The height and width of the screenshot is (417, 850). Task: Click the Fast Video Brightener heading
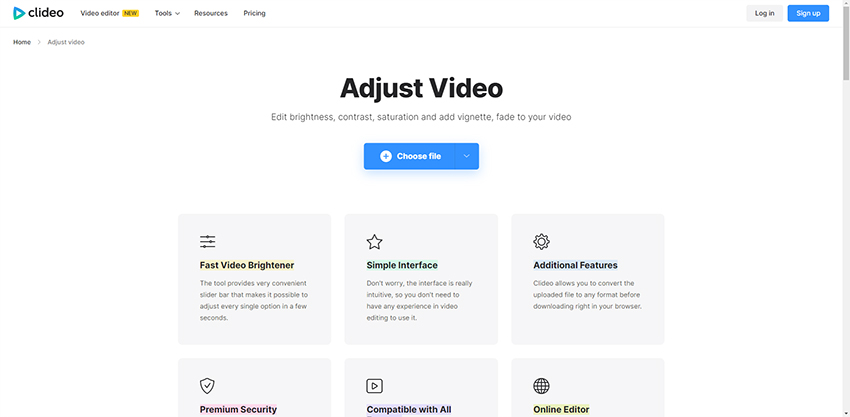pos(247,265)
